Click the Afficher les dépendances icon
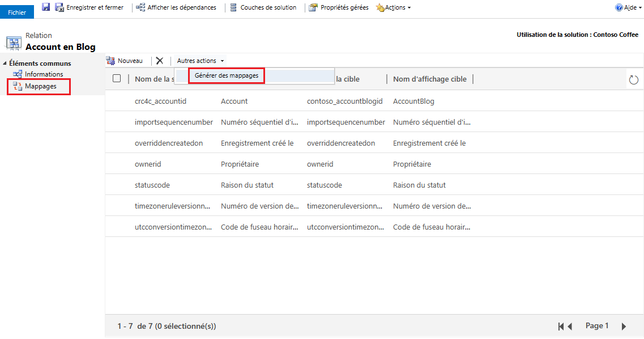This screenshot has height=339, width=644. pos(140,7)
